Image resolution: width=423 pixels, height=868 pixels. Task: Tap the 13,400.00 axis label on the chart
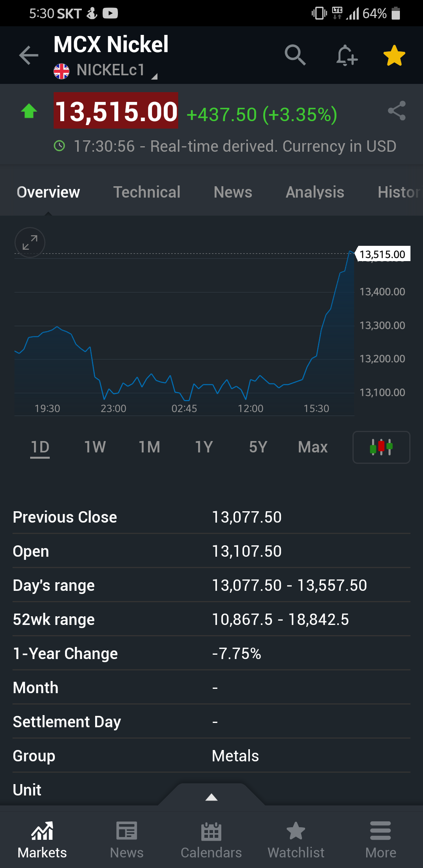(x=382, y=292)
